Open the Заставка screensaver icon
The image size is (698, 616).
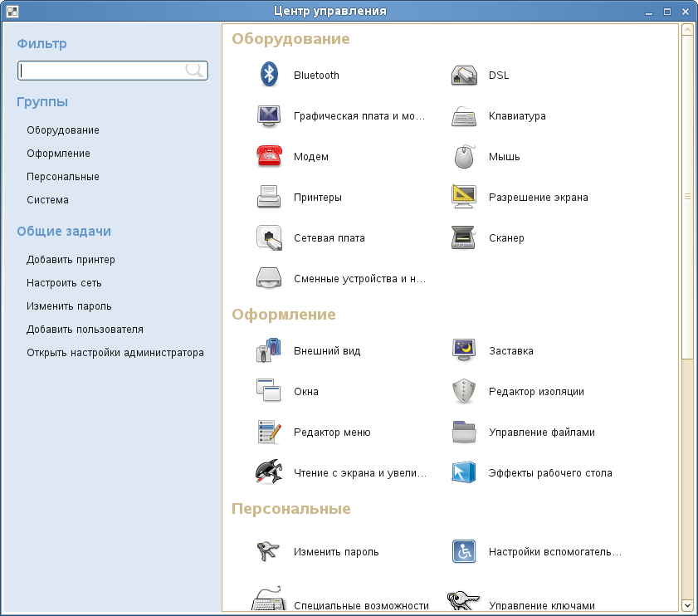point(464,350)
